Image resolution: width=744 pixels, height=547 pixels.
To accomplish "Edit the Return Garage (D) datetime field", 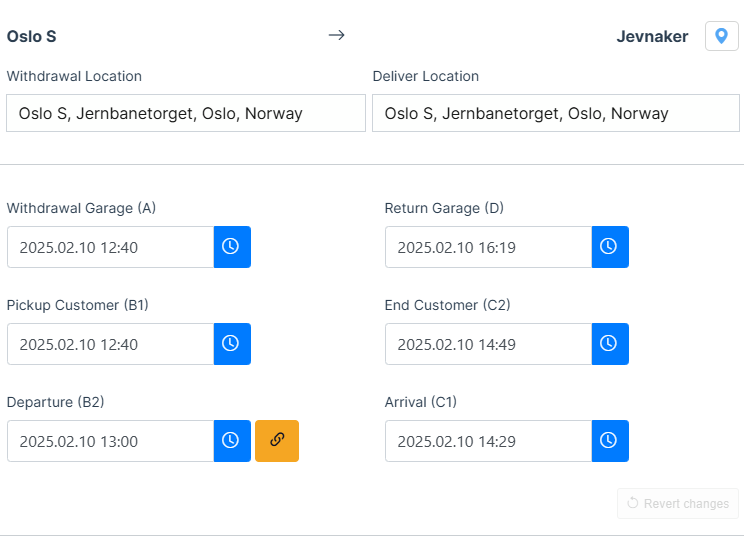I will 489,247.
